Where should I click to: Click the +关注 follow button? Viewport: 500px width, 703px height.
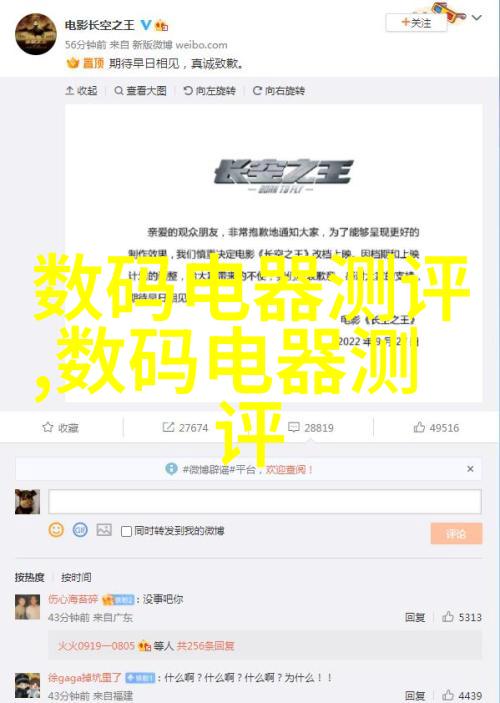click(x=416, y=22)
